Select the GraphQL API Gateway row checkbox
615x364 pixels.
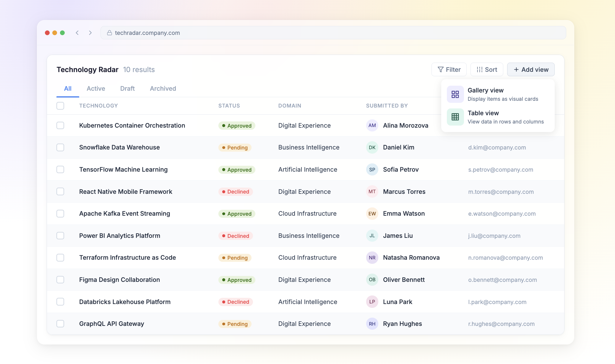point(60,324)
